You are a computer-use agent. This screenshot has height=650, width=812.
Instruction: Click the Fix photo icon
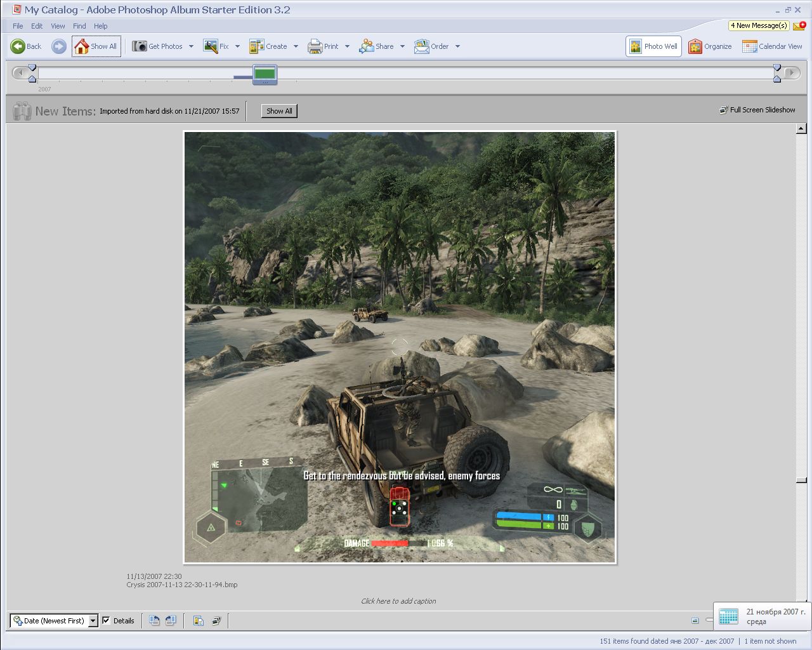(211, 46)
